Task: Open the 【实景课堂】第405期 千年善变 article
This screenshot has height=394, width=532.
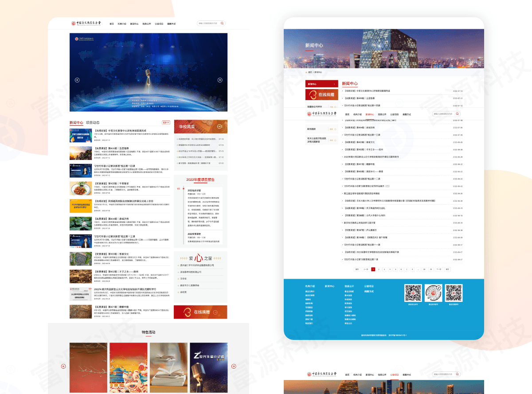Action: tap(111, 183)
